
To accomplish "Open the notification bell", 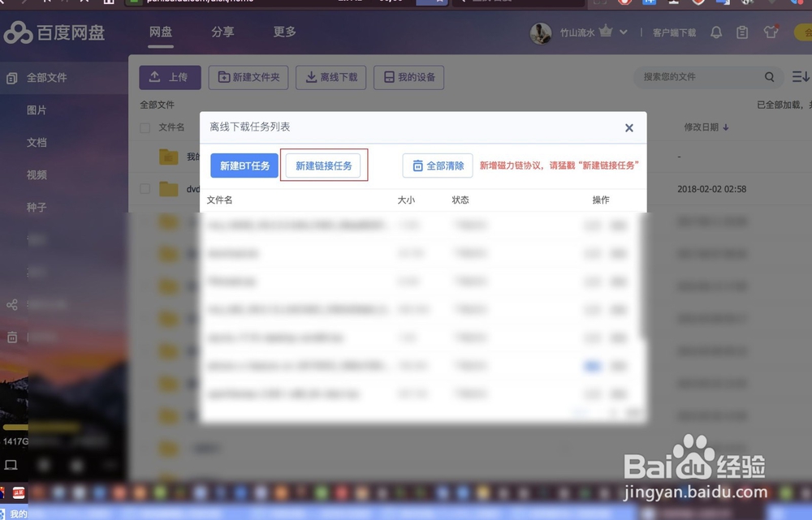I will pyautogui.click(x=716, y=32).
